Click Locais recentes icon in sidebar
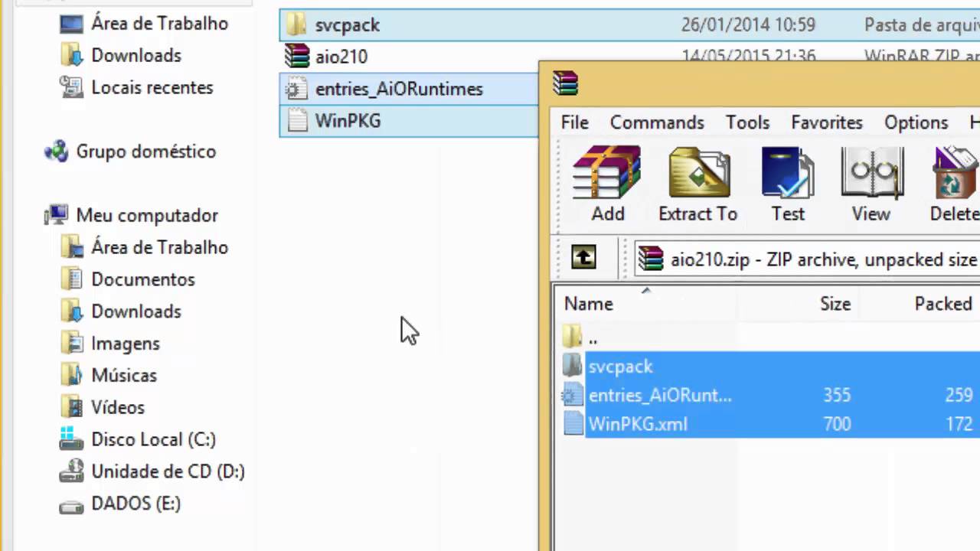The height and width of the screenshot is (551, 980). 71,88
